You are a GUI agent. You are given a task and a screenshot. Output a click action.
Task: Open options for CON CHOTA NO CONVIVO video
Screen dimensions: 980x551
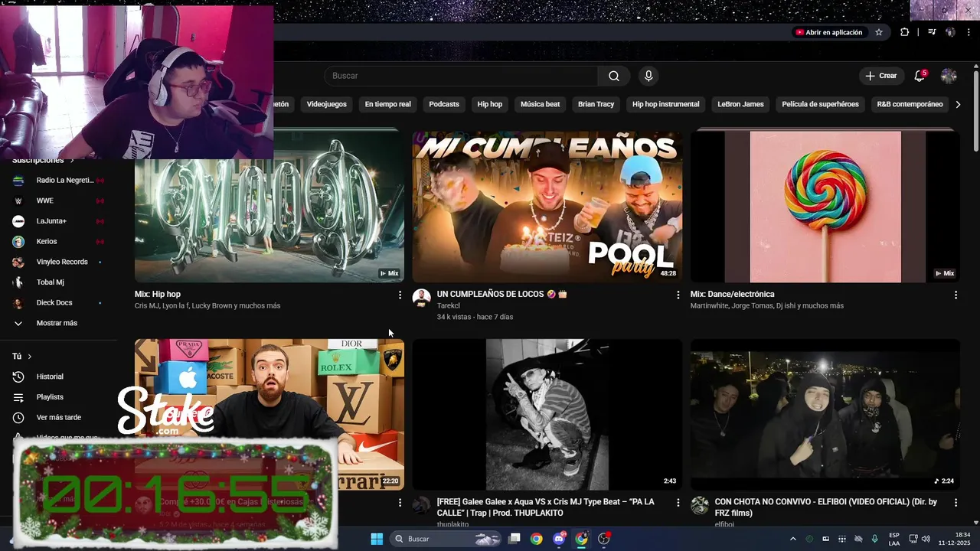[x=955, y=503]
